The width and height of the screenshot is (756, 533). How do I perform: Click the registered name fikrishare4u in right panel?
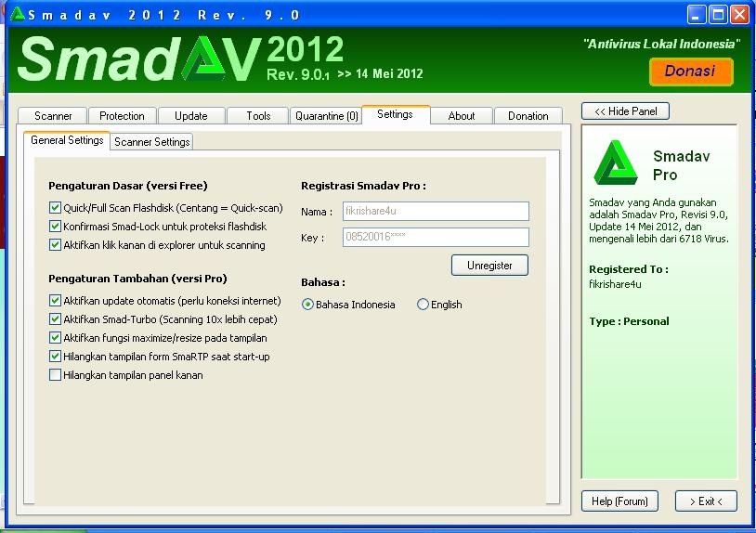pyautogui.click(x=615, y=284)
